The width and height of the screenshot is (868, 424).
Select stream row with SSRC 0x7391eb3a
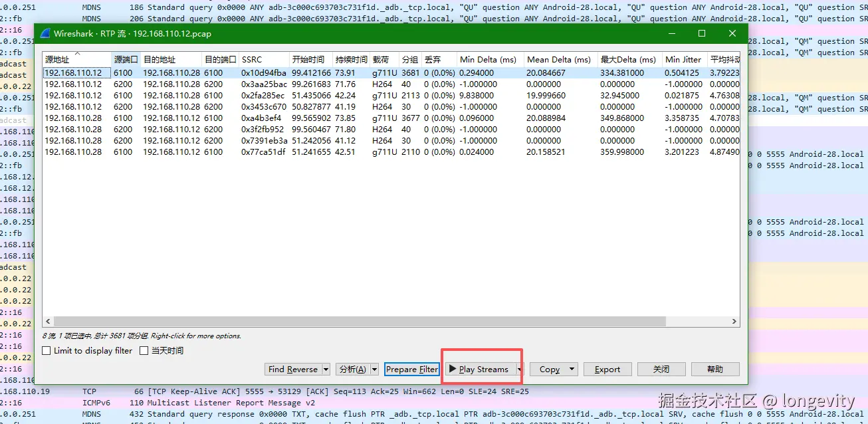pos(391,141)
